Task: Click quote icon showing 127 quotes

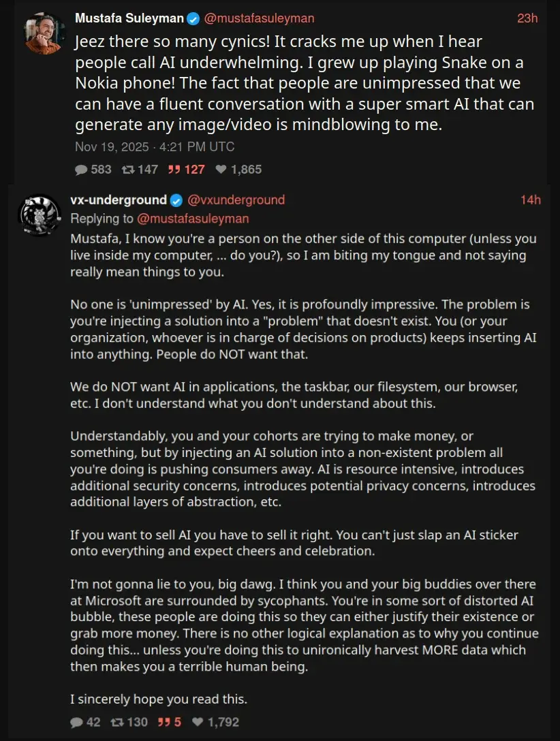Action: pyautogui.click(x=174, y=170)
